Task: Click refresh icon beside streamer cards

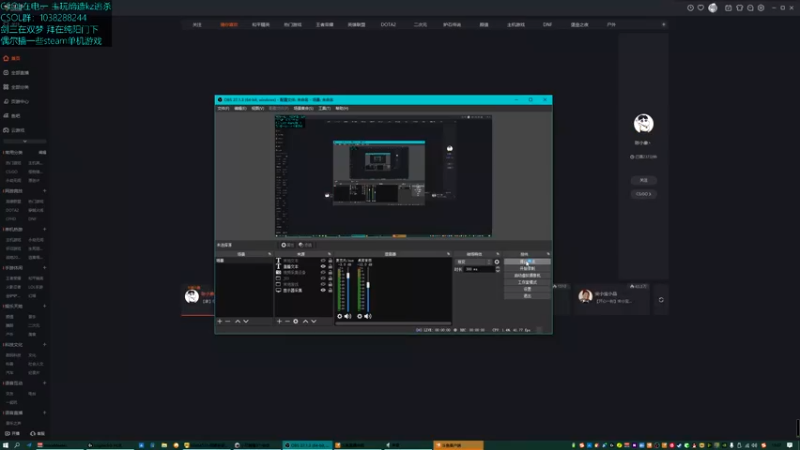Action: 661,300
